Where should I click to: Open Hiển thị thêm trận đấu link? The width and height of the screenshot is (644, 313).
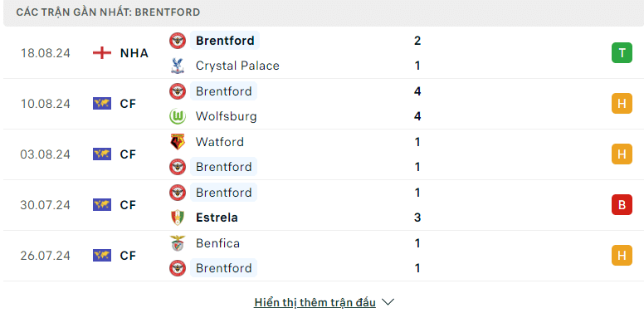315,302
